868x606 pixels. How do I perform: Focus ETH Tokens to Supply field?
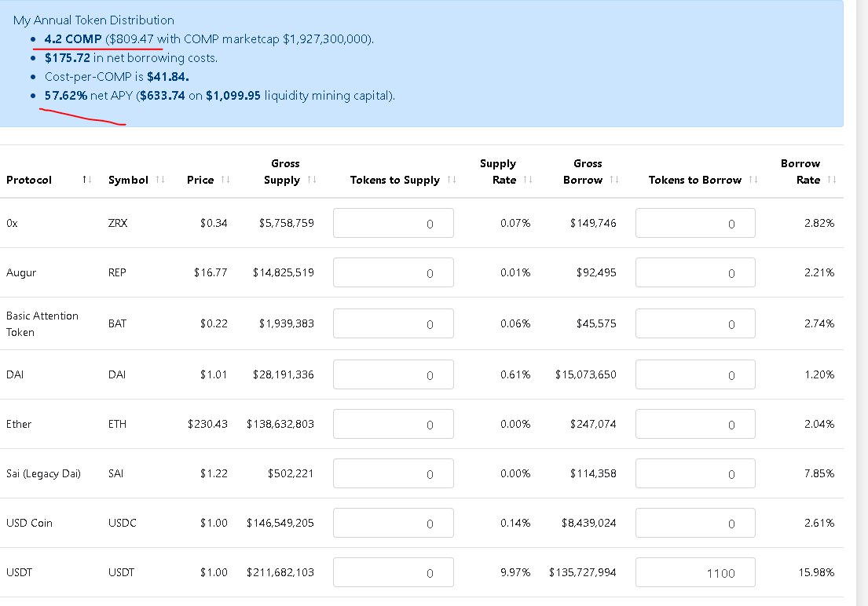(393, 424)
